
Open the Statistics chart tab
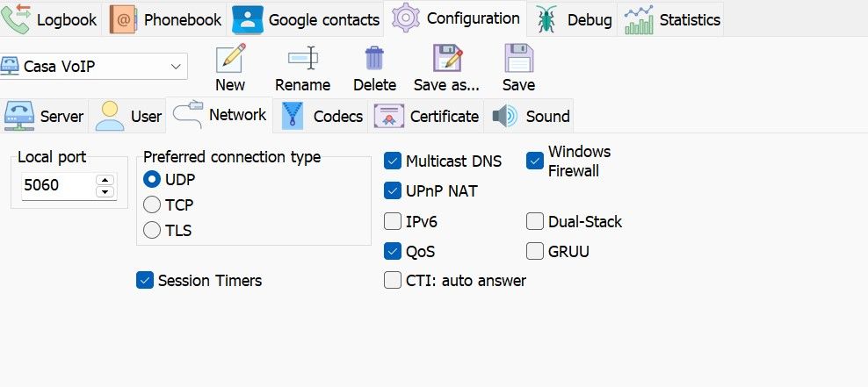[x=673, y=19]
